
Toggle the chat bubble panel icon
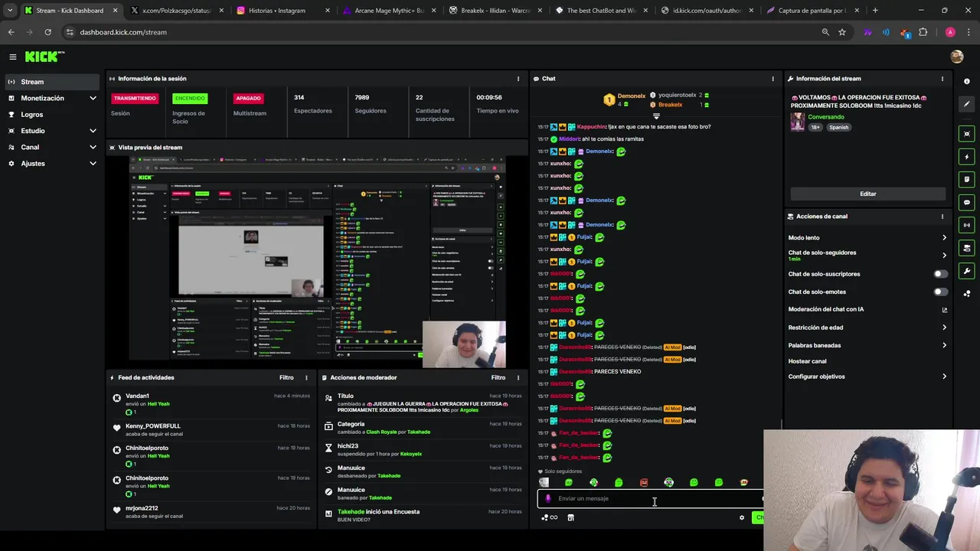coord(967,203)
